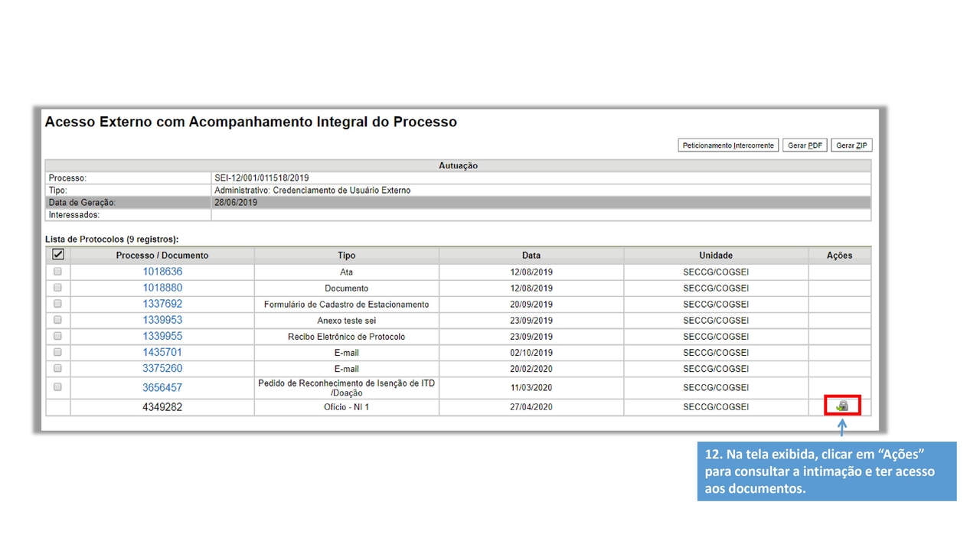The width and height of the screenshot is (980, 551).
Task: Click the page title Acesso Externo com Acompanhamento
Action: coord(250,122)
